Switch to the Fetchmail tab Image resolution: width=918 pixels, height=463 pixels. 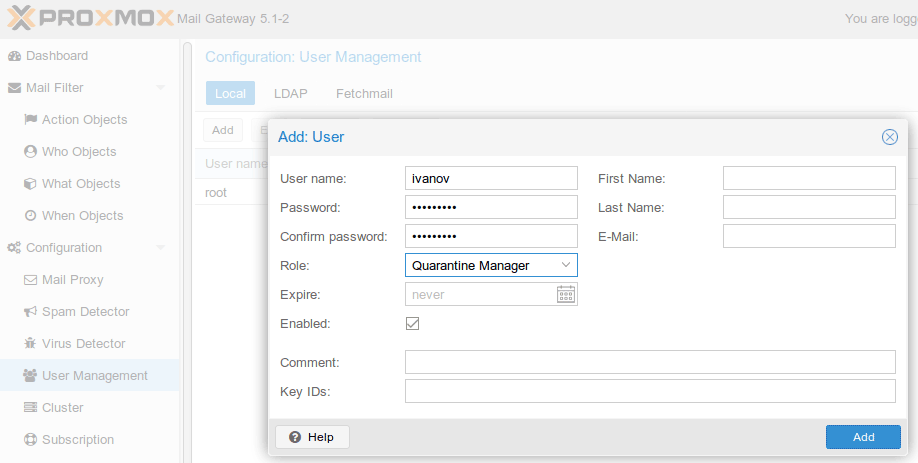pos(364,94)
